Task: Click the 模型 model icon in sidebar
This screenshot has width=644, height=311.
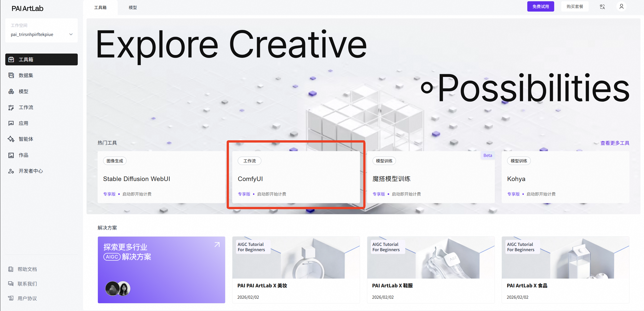Action: pos(11,92)
